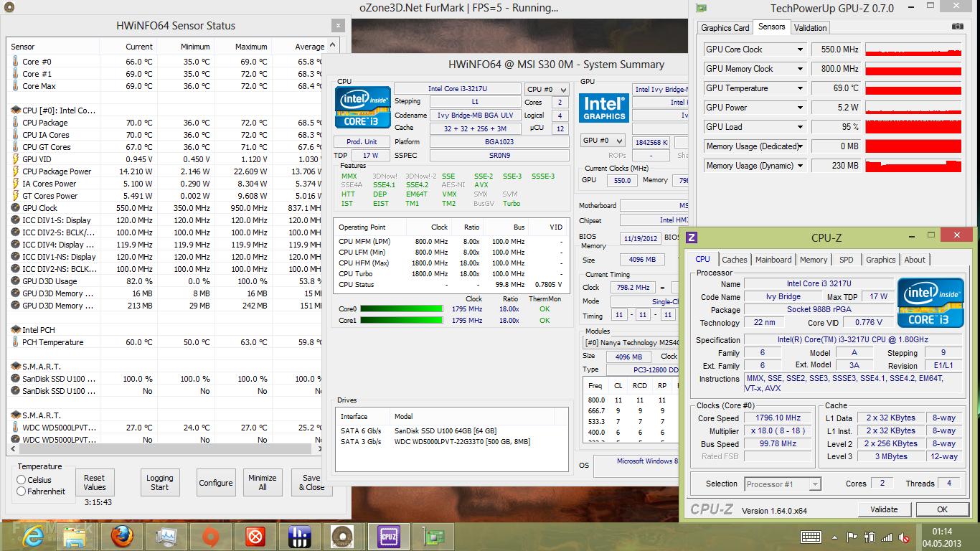Open GPU Memory Clock sensor dropdown
The image size is (980, 551).
tap(801, 69)
